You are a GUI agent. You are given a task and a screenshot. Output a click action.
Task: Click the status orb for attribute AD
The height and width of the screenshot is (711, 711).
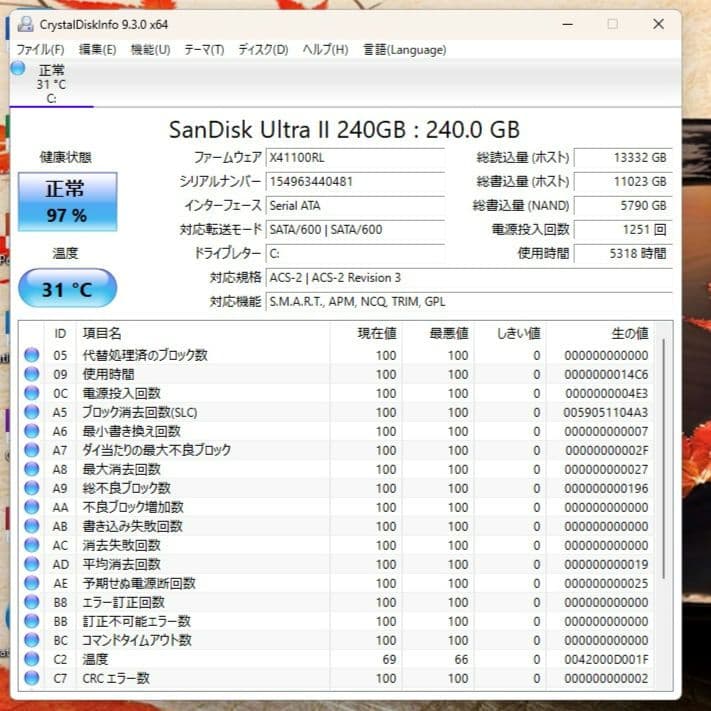[x=32, y=565]
